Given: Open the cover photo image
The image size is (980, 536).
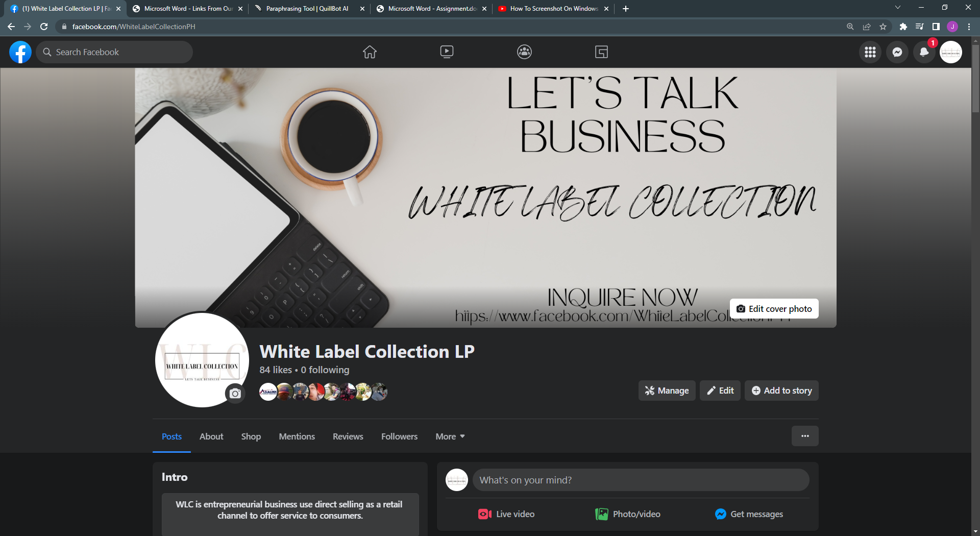Looking at the screenshot, I should click(485, 198).
